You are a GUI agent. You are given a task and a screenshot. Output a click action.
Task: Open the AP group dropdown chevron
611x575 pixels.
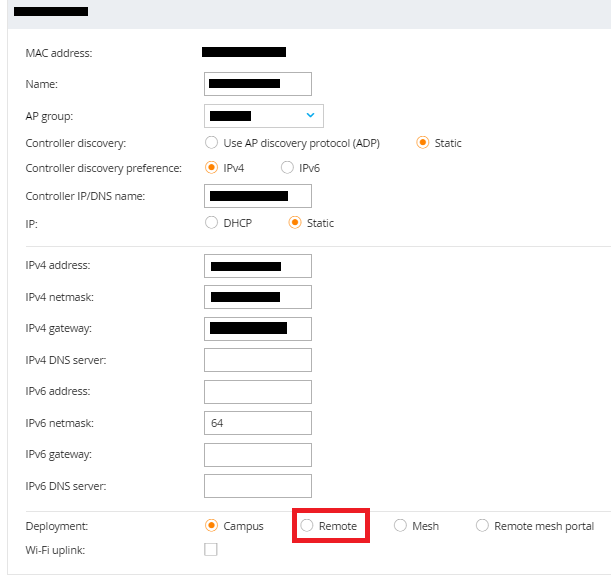(310, 115)
